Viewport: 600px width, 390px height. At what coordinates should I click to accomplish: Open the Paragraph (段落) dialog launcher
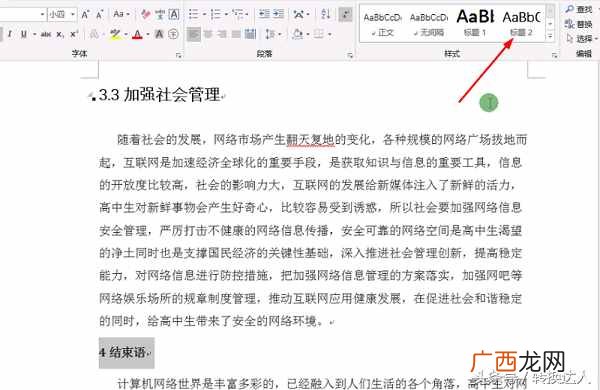(350, 55)
